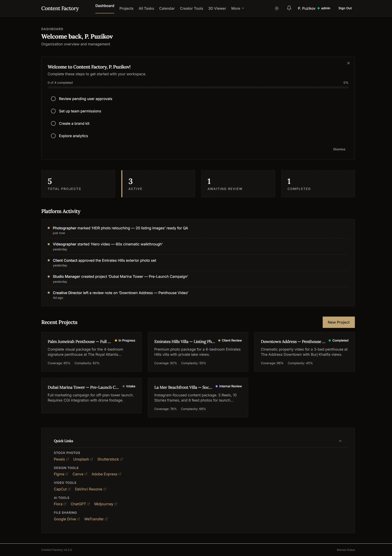392x556 pixels.
Task: Open the Emirates Hills Villa project card
Action: pos(198,352)
